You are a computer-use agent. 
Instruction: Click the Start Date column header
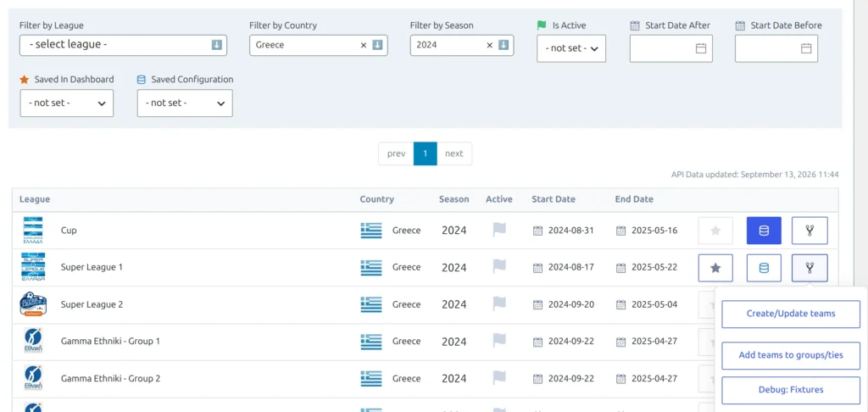554,199
